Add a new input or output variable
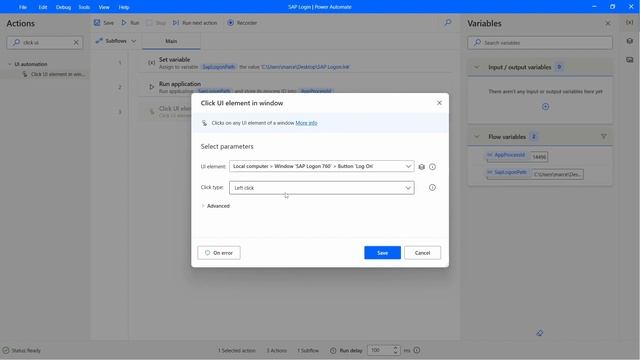Viewport: 640px width, 360px height. pos(545,107)
